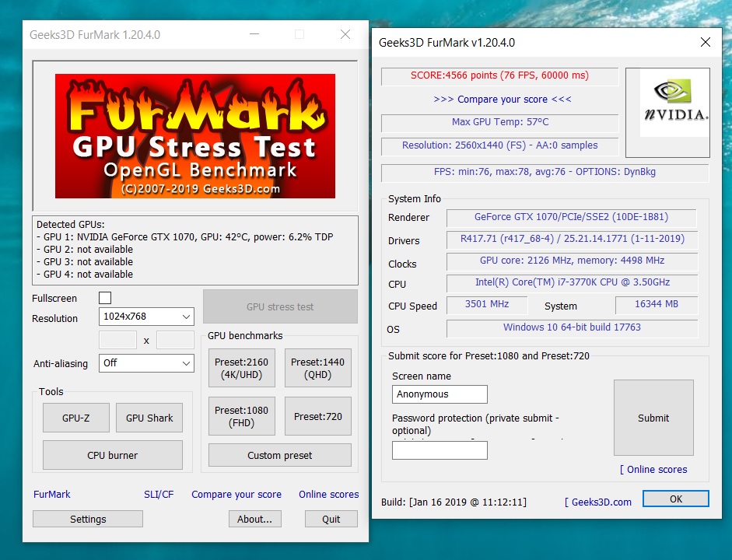Run the Preset:720 benchmark

coord(317,416)
